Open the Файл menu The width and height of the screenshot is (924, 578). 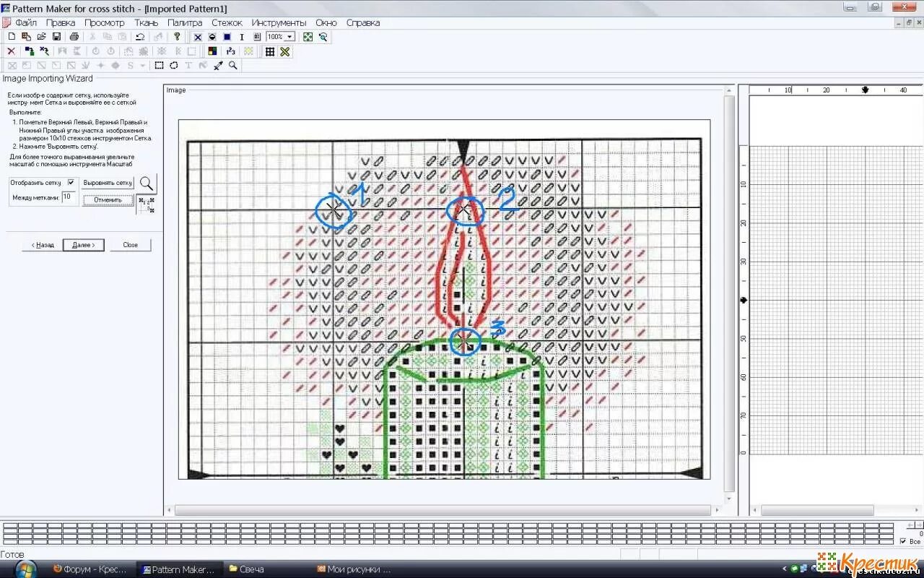(x=26, y=22)
